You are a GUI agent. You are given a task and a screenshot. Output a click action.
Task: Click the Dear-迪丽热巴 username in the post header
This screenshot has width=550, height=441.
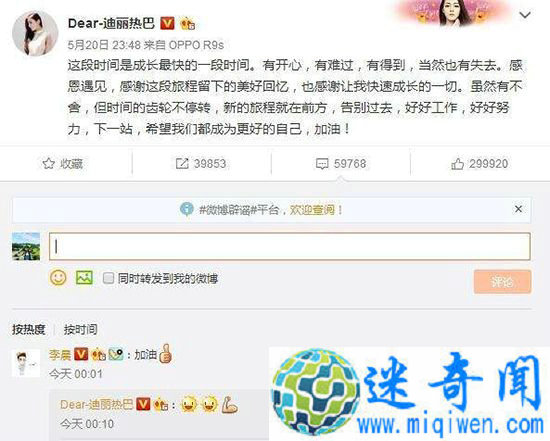111,23
